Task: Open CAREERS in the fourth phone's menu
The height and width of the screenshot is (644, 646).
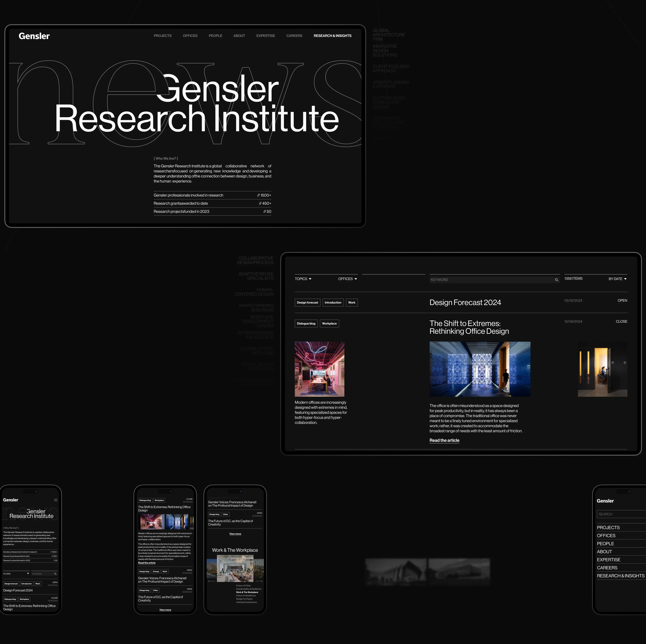Action: point(607,567)
